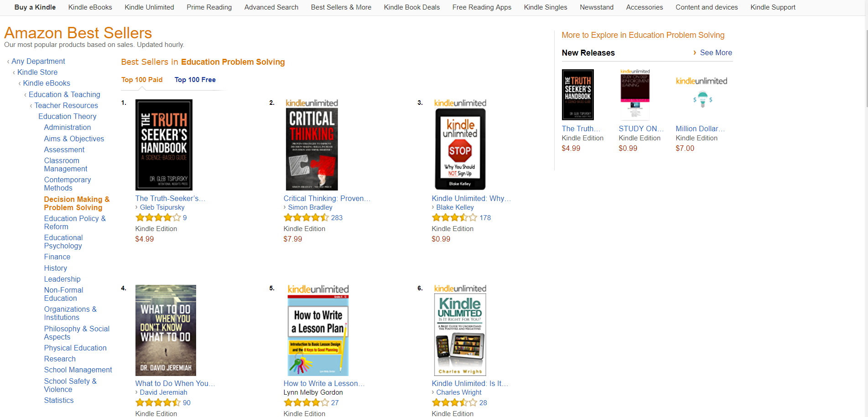The height and width of the screenshot is (417, 868).
Task: Click star rating for The Truth-Seeker's Handbook
Action: click(x=158, y=218)
